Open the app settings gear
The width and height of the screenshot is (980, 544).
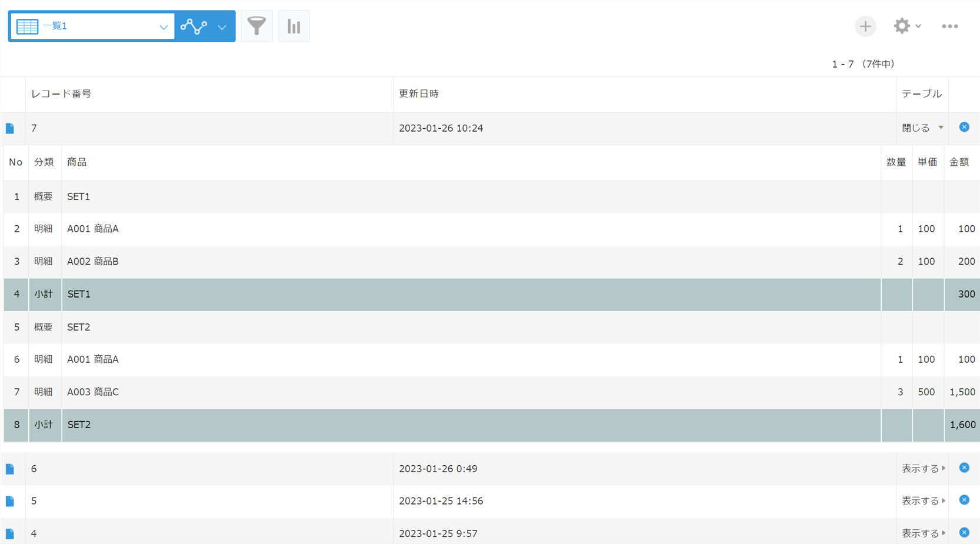[x=902, y=26]
